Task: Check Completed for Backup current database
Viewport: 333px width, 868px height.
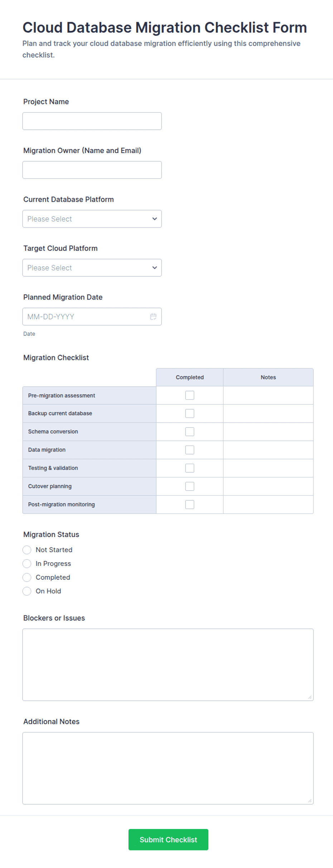Action: [x=190, y=414]
